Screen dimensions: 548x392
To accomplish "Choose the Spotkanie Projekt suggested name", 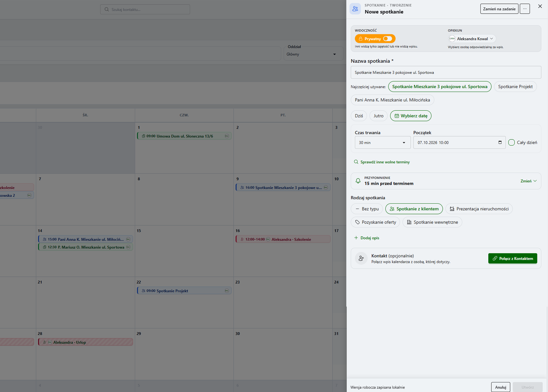I will pyautogui.click(x=515, y=87).
